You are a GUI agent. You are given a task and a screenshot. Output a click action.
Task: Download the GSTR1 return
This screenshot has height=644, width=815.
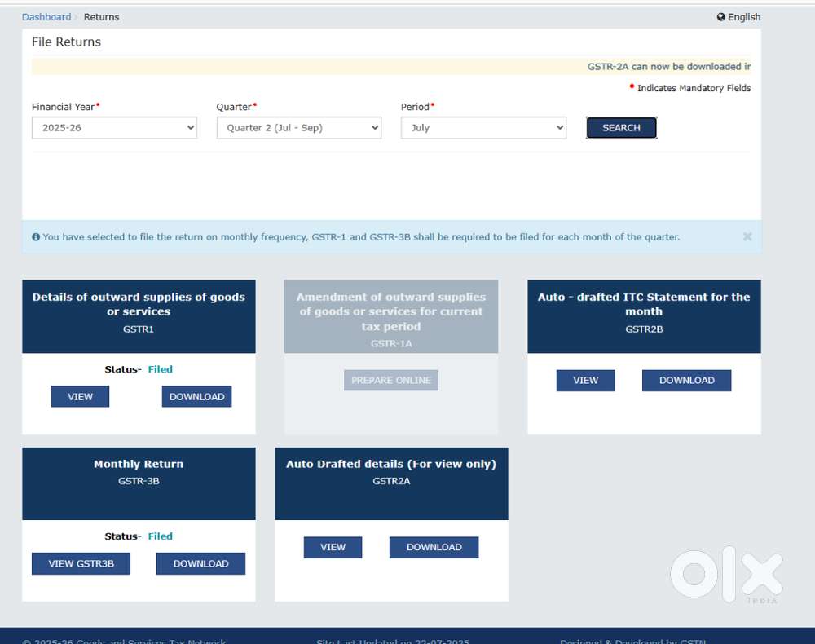[196, 397]
